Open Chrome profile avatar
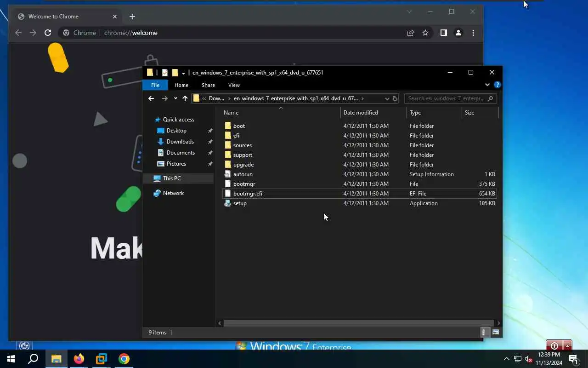This screenshot has width=588, height=368. coord(458,33)
